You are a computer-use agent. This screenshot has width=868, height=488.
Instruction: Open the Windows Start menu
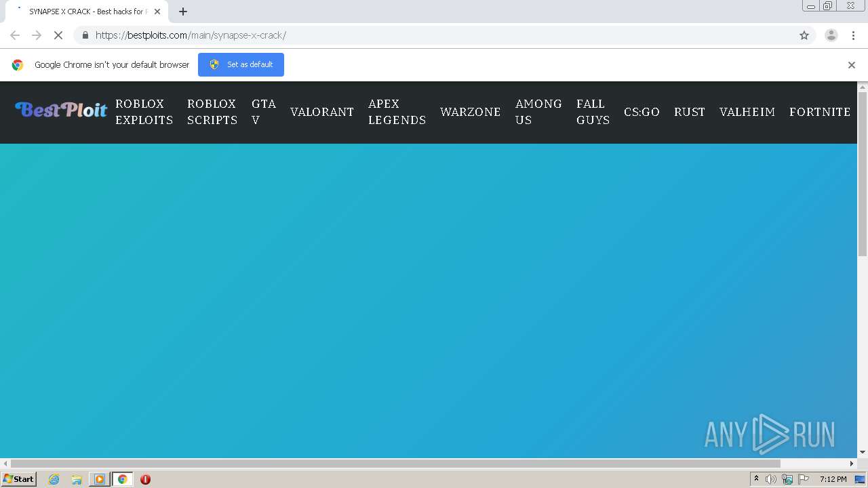click(x=18, y=479)
